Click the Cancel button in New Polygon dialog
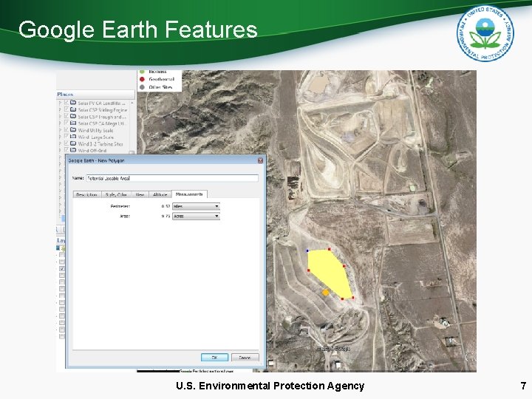The height and width of the screenshot is (399, 532). 245,358
